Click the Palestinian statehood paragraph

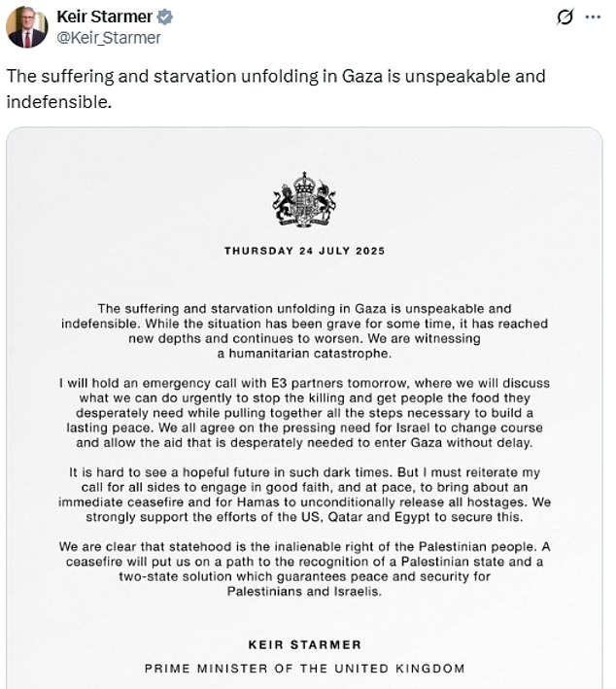[304, 569]
